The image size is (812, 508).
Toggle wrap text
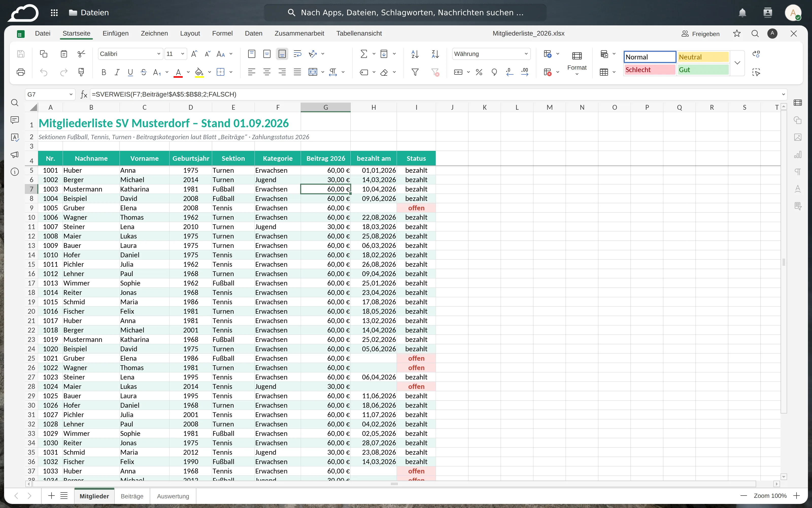[297, 54]
